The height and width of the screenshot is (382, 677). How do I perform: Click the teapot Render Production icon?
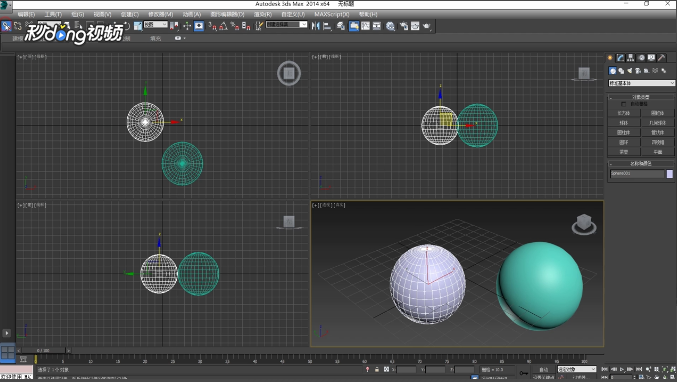(x=427, y=26)
